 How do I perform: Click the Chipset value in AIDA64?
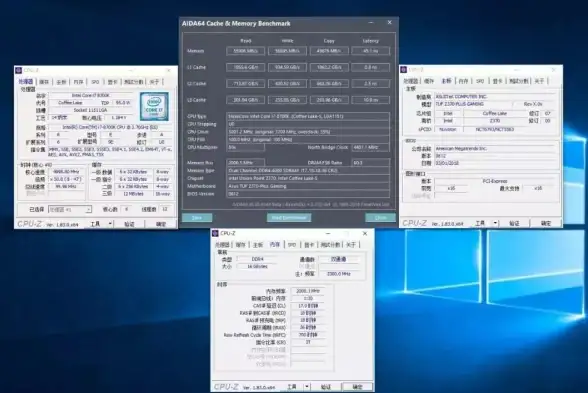308,178
